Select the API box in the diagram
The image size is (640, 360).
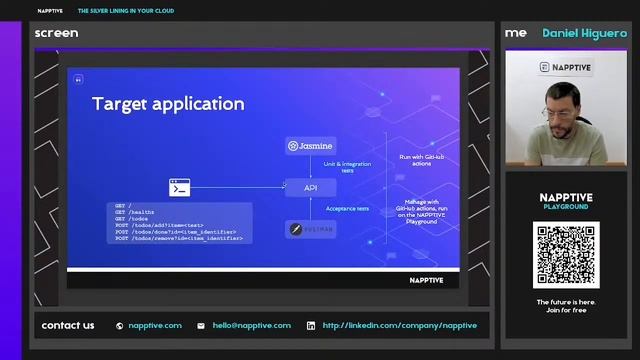tap(311, 188)
